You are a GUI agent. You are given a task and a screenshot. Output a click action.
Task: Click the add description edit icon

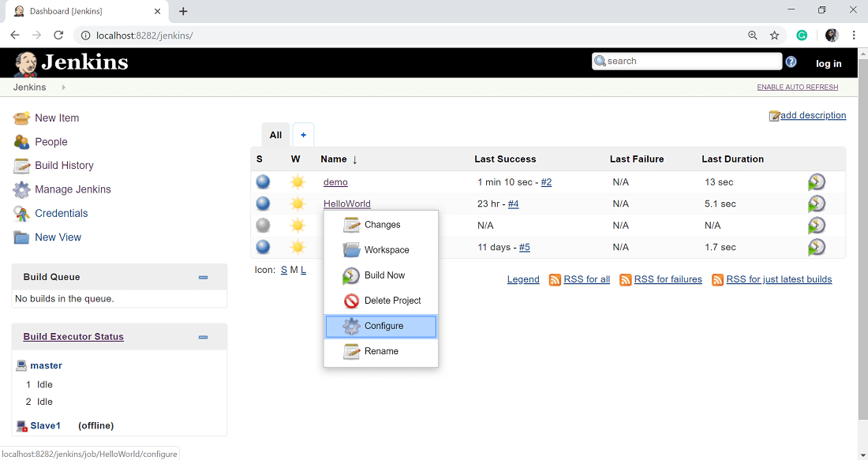coord(774,116)
